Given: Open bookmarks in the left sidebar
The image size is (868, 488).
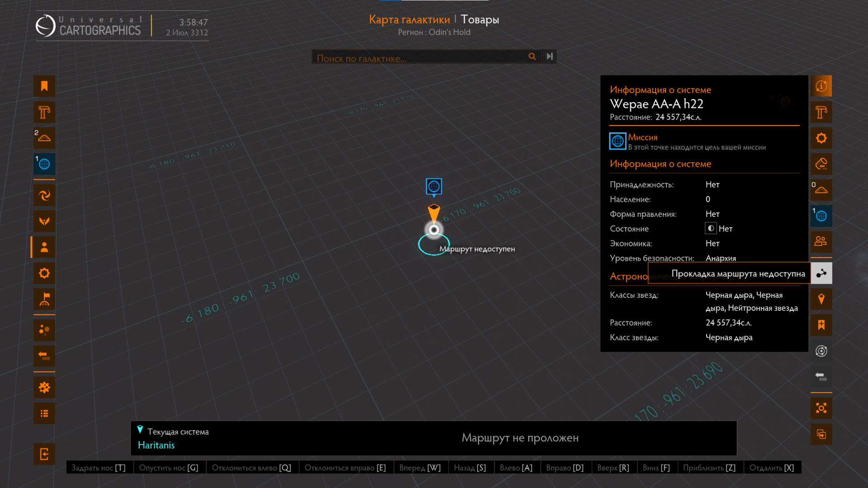Looking at the screenshot, I should 44,86.
